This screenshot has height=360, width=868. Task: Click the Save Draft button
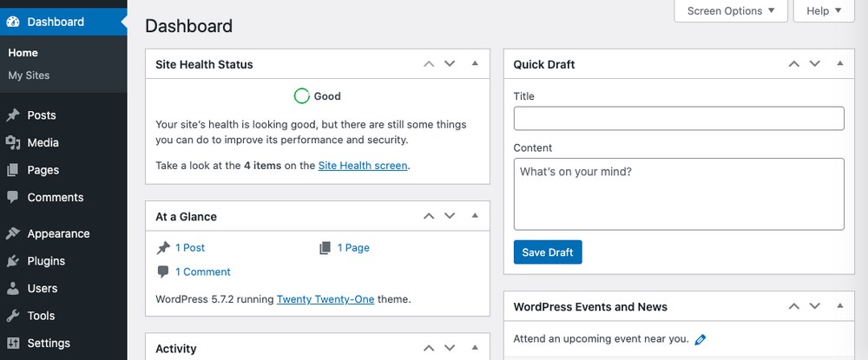(x=548, y=252)
